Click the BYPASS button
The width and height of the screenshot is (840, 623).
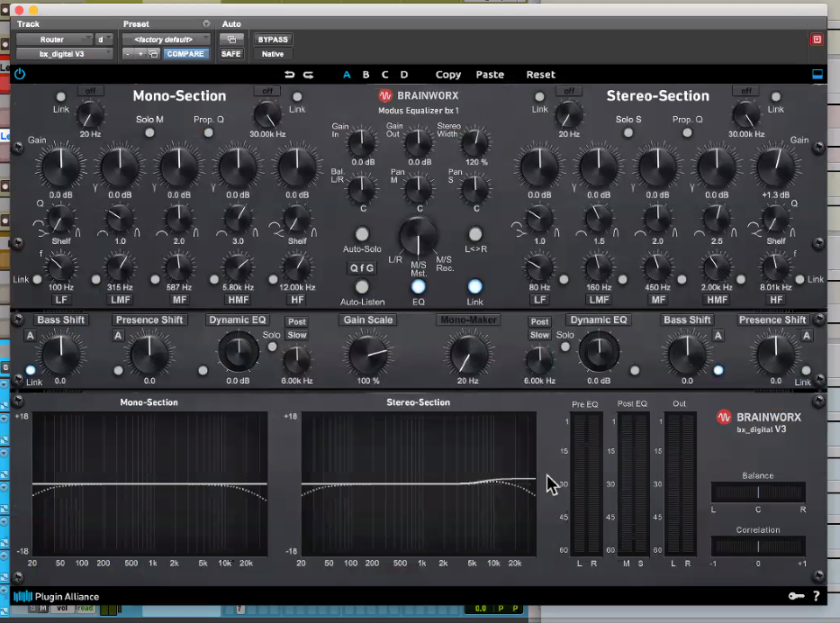(x=273, y=40)
